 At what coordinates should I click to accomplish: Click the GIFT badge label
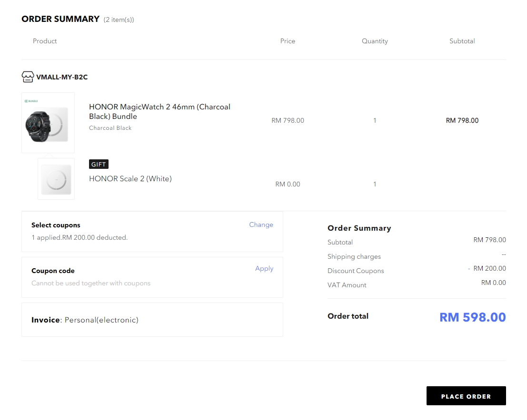tap(99, 164)
